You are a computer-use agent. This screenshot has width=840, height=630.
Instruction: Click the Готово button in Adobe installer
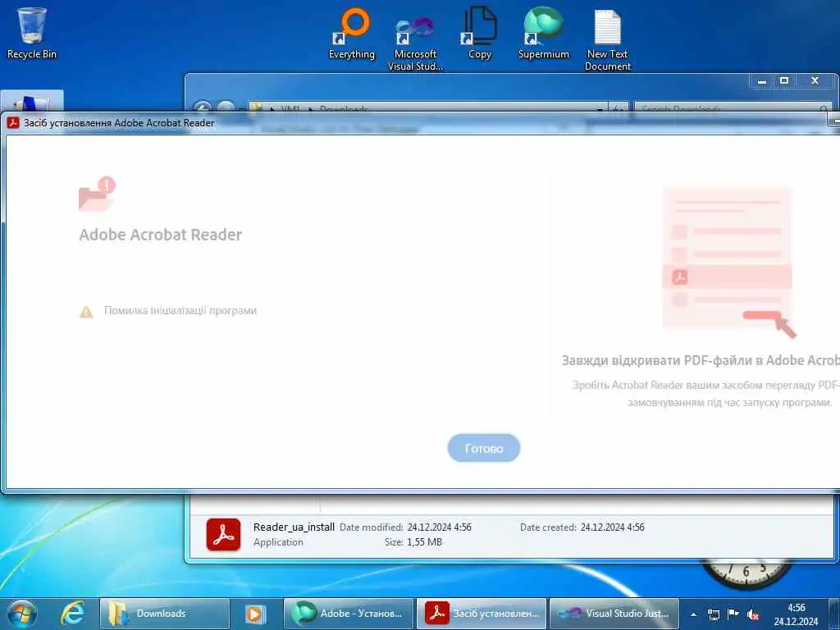click(x=483, y=448)
